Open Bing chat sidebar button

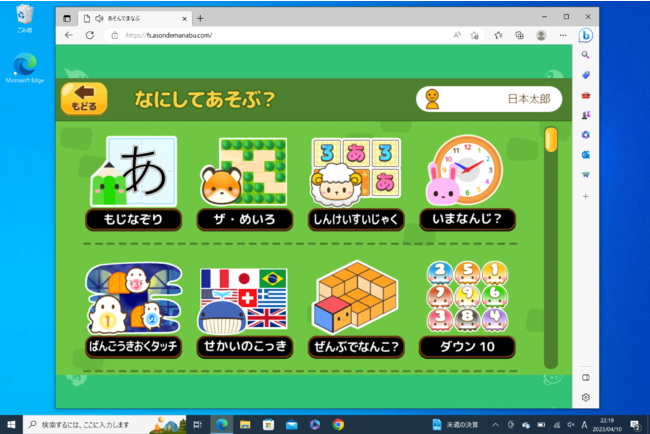pos(585,36)
